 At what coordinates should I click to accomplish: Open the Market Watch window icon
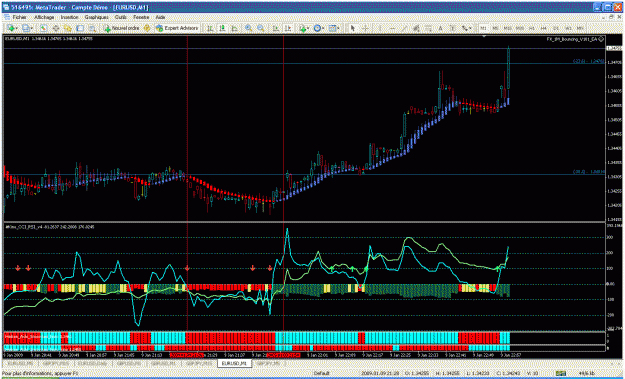tap(43, 28)
